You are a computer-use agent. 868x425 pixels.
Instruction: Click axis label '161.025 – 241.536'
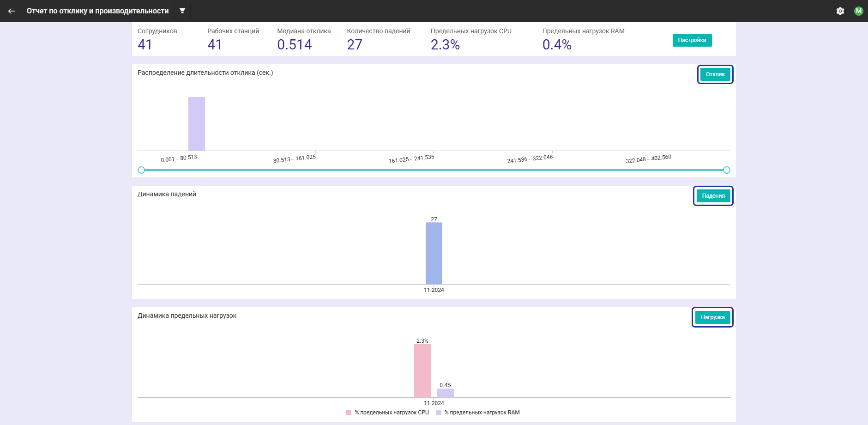click(x=411, y=158)
